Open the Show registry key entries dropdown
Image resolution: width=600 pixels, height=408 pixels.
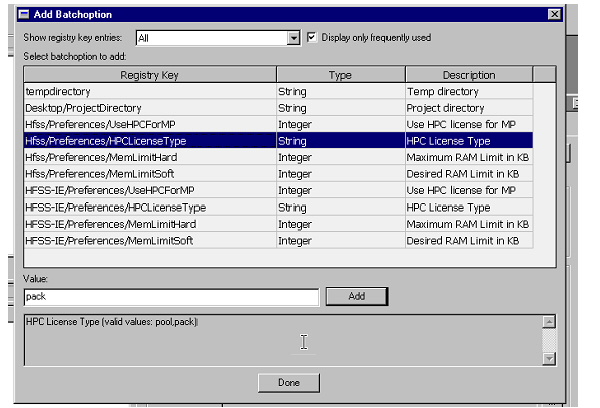[x=293, y=38]
